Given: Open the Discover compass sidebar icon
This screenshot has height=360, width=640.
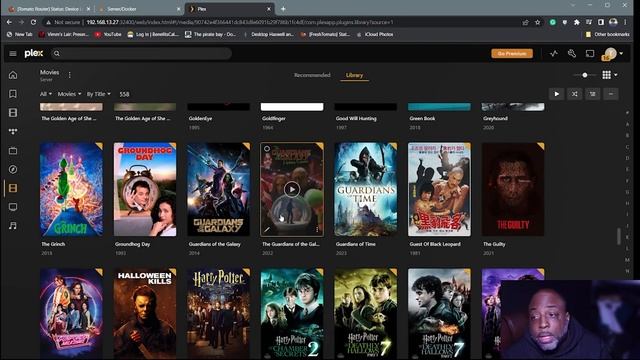Looking at the screenshot, I should point(13,169).
